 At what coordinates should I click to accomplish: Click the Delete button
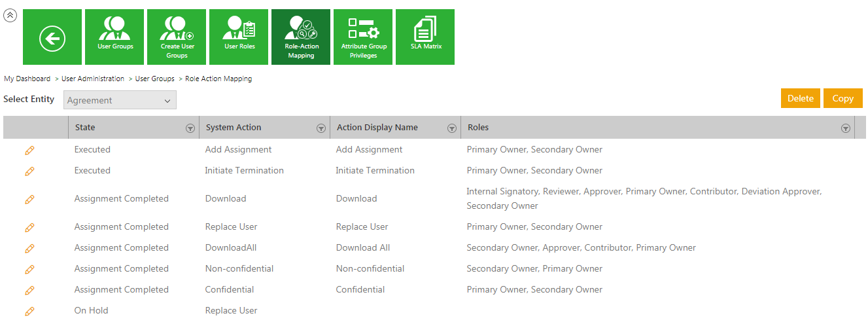click(x=800, y=98)
